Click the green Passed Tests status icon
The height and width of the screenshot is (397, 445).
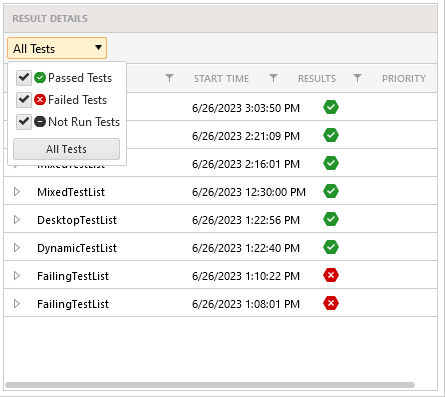tap(40, 78)
